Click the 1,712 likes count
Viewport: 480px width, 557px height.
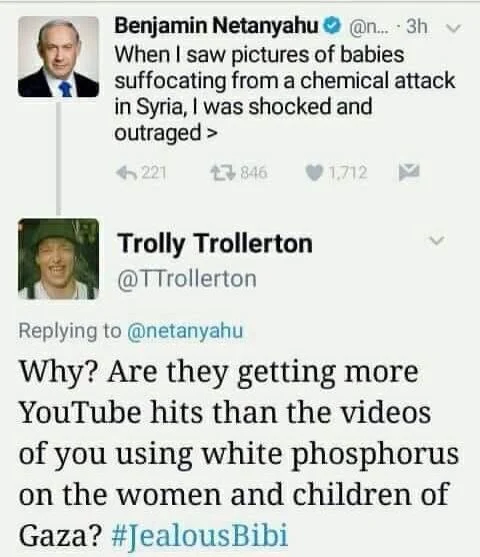(347, 173)
